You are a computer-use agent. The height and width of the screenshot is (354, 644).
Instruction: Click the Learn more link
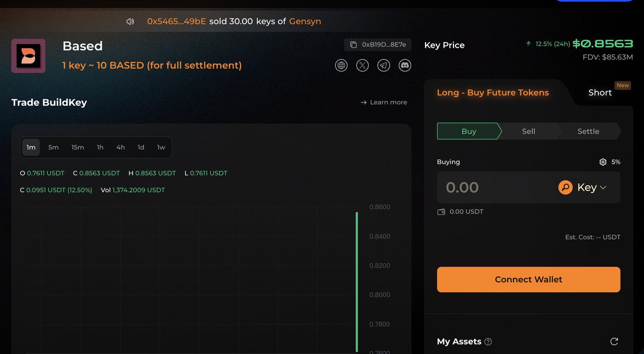(384, 102)
